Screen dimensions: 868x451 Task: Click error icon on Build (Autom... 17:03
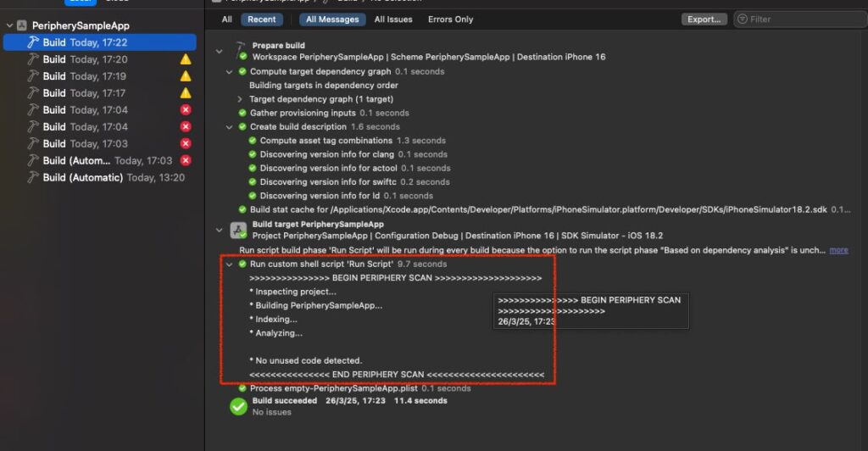tap(186, 160)
